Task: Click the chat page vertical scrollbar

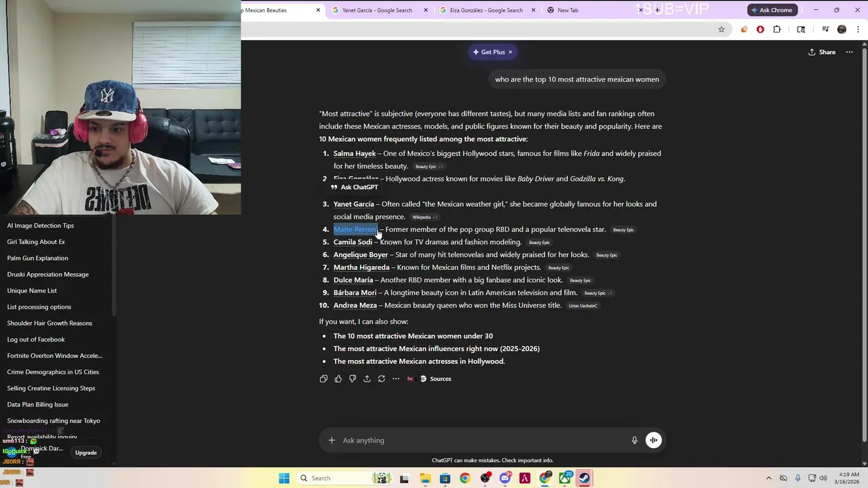Action: (864, 244)
